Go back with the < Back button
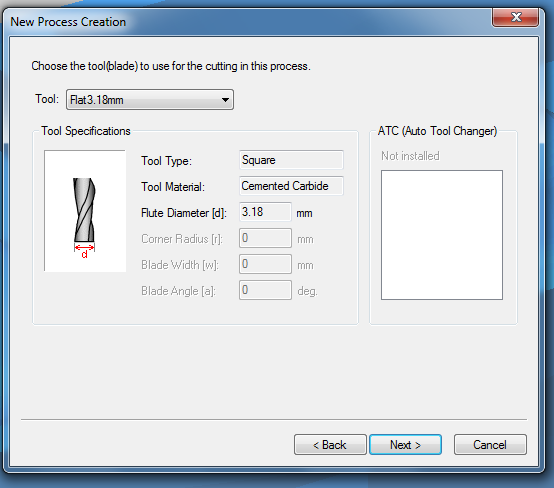The height and width of the screenshot is (488, 554). pyautogui.click(x=330, y=445)
